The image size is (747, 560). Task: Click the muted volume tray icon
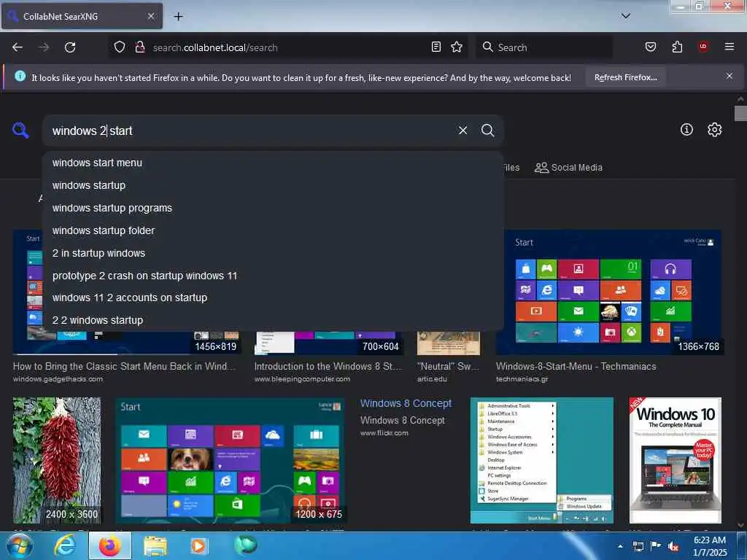tap(673, 547)
